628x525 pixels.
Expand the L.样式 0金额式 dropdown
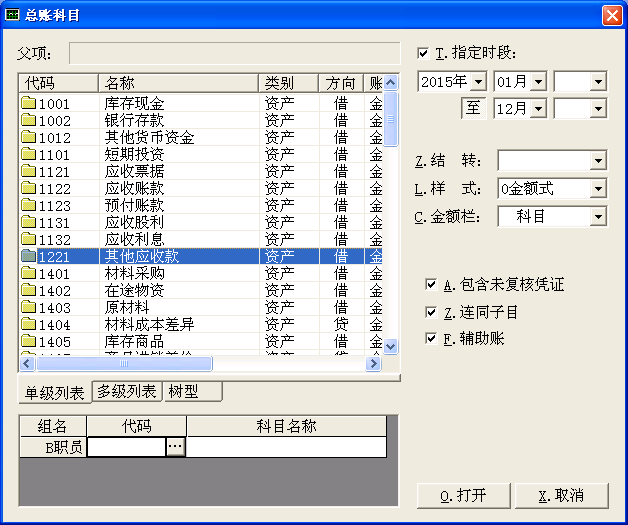point(598,189)
